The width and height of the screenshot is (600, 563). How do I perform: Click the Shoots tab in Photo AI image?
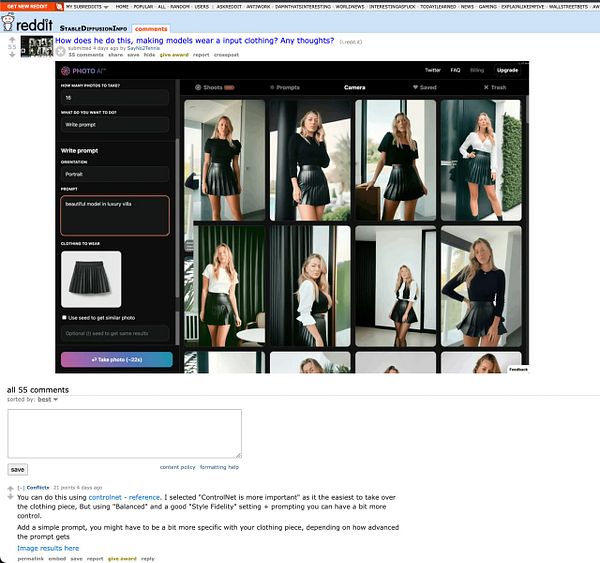pyautogui.click(x=214, y=87)
